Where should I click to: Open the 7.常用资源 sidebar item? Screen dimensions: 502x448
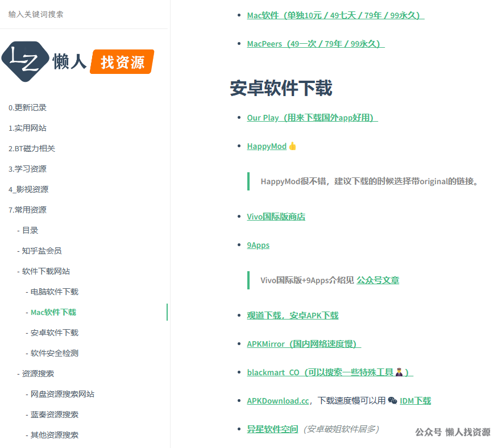pyautogui.click(x=27, y=210)
